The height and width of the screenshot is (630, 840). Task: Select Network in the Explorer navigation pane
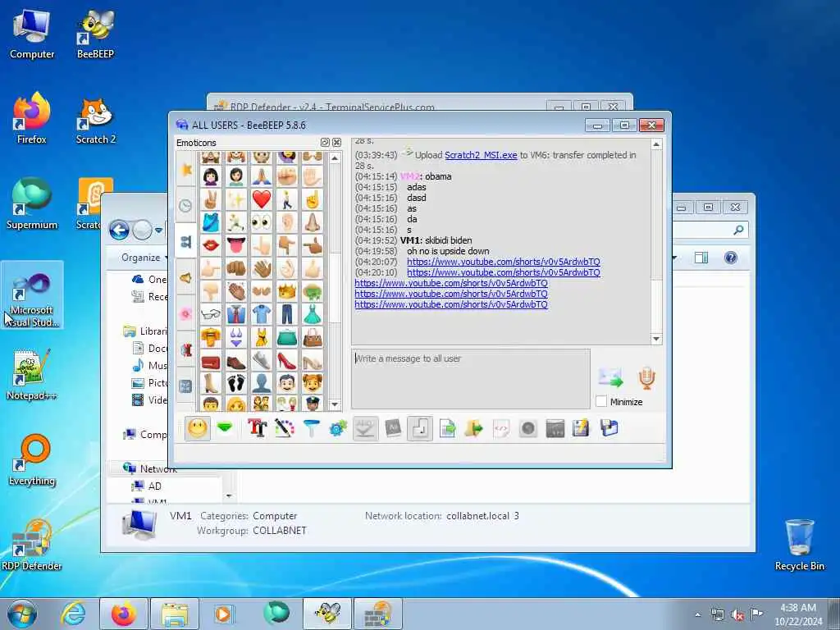click(158, 468)
